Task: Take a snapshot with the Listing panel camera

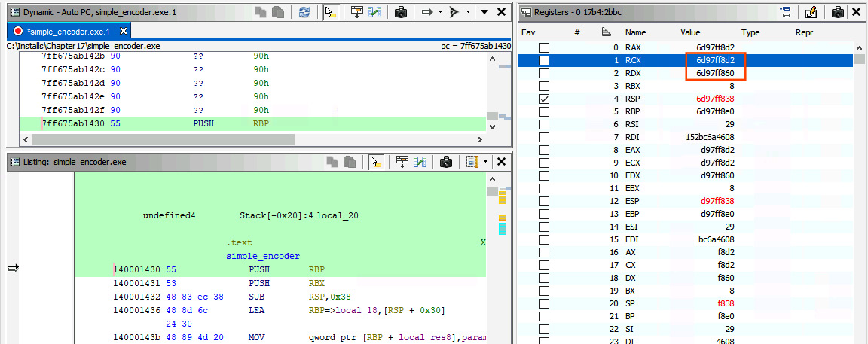Action: [x=446, y=162]
